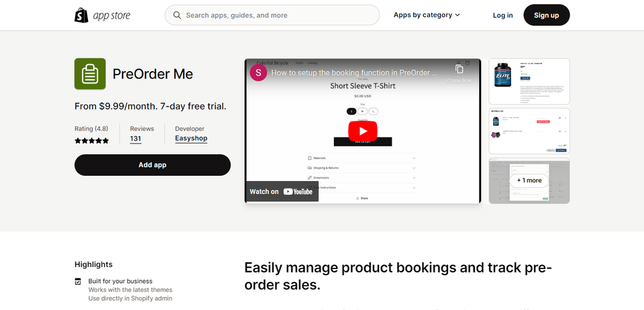
Task: Click the five-star rating icons
Action: point(92,141)
